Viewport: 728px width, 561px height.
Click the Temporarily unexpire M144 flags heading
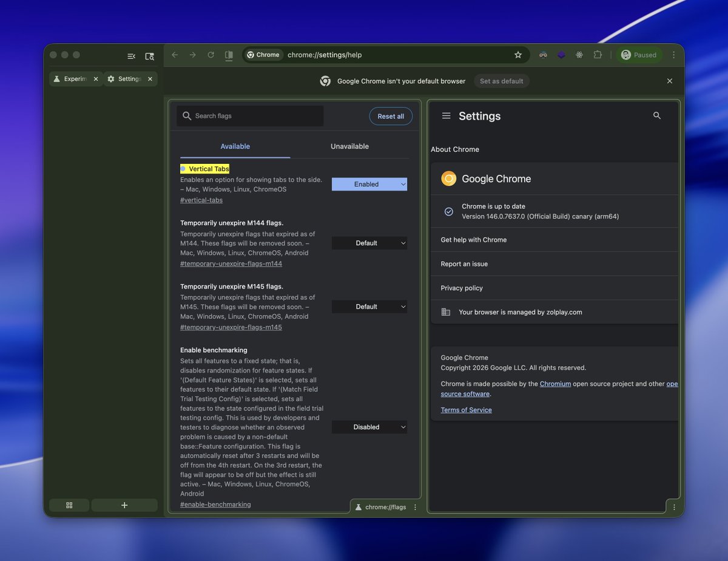[x=232, y=223]
